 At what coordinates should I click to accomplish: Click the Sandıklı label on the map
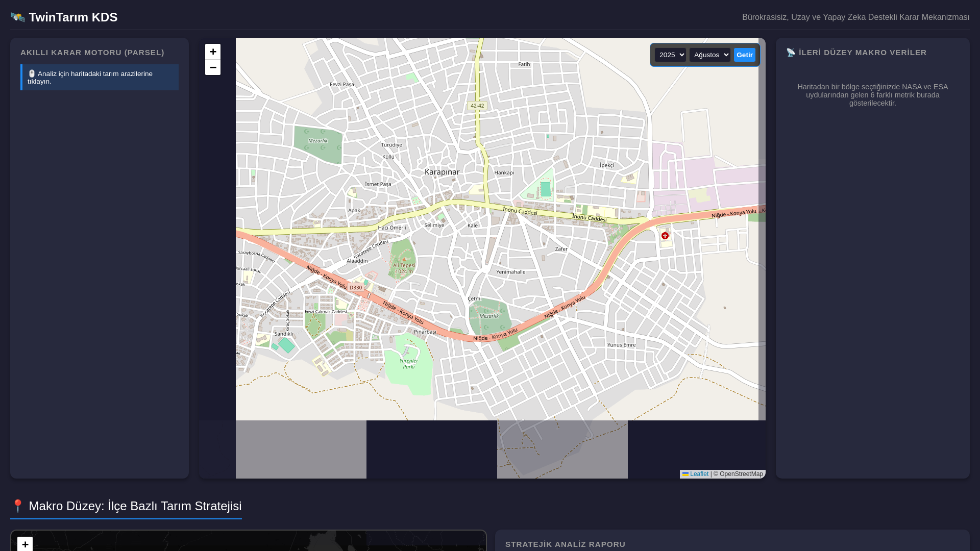point(284,334)
